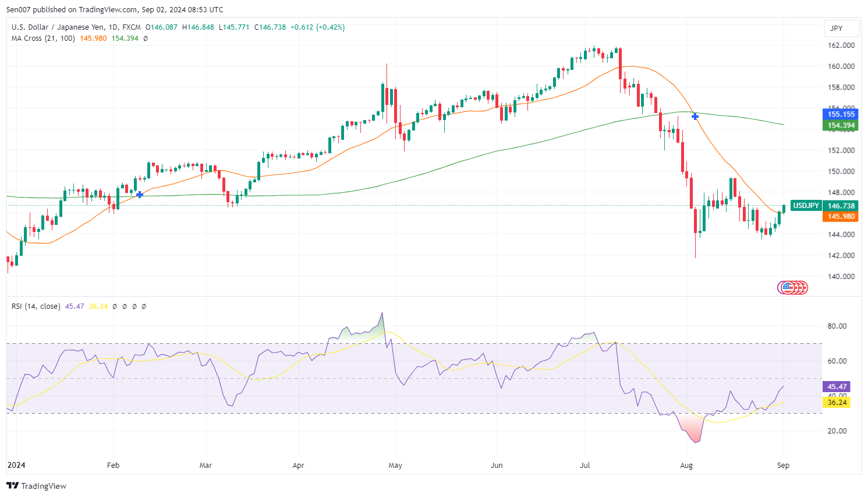This screenshot has width=868, height=497.
Task: Click the orange 145.980 moving average label
Action: (x=841, y=217)
